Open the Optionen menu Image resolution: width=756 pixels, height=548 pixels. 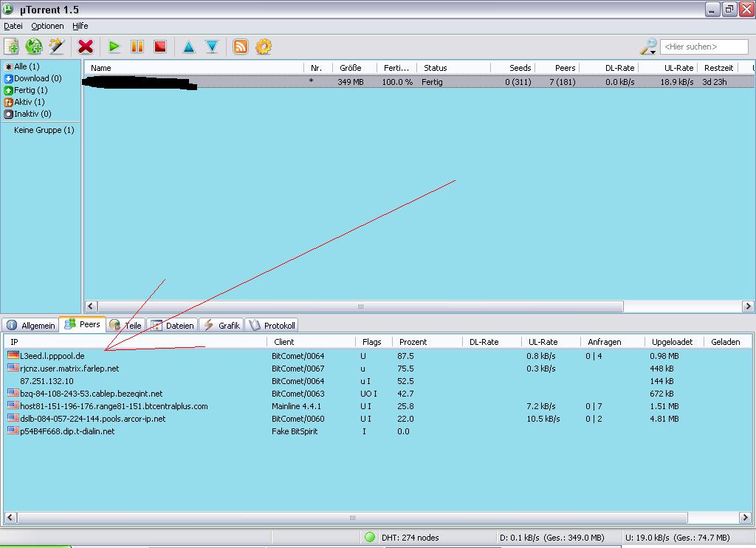point(47,26)
